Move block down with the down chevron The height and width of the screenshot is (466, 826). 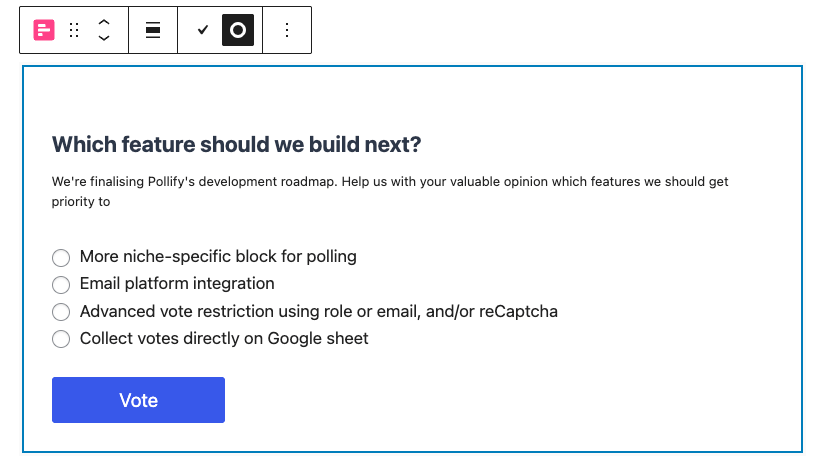104,38
